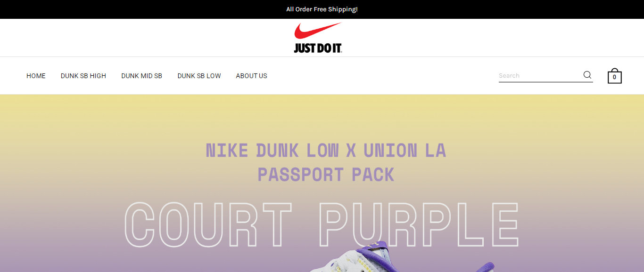Click the NIKE DUNK LOW X UNION LA headline

tap(326, 151)
